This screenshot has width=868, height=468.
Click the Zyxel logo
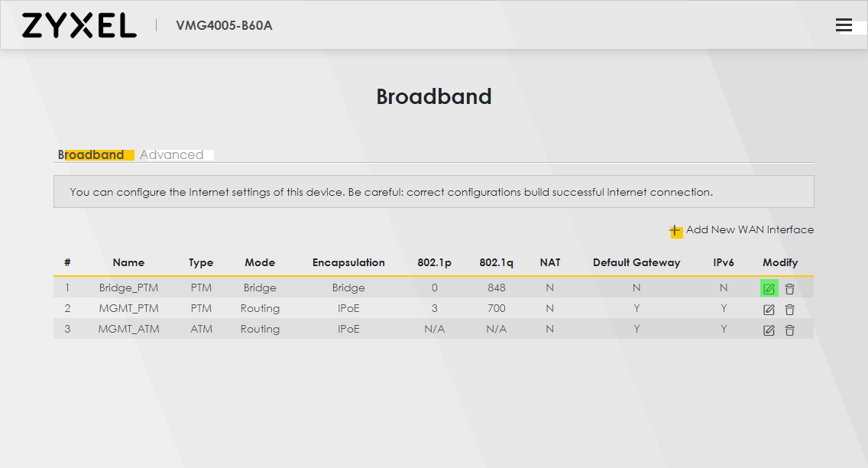[79, 25]
